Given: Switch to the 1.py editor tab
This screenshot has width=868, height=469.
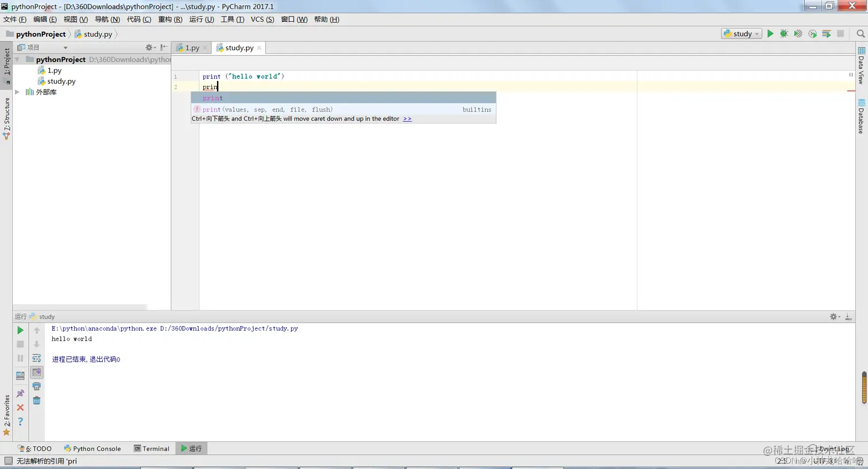Looking at the screenshot, I should [192, 48].
